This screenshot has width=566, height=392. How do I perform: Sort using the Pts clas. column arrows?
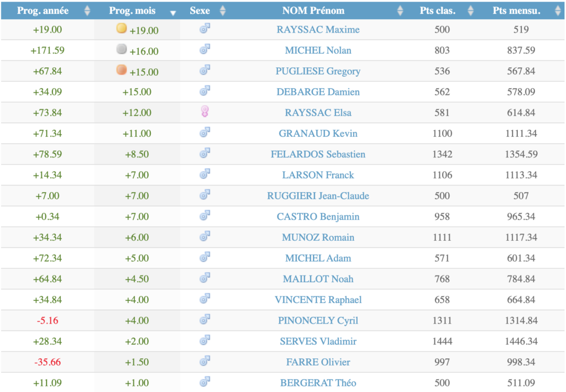pos(470,10)
